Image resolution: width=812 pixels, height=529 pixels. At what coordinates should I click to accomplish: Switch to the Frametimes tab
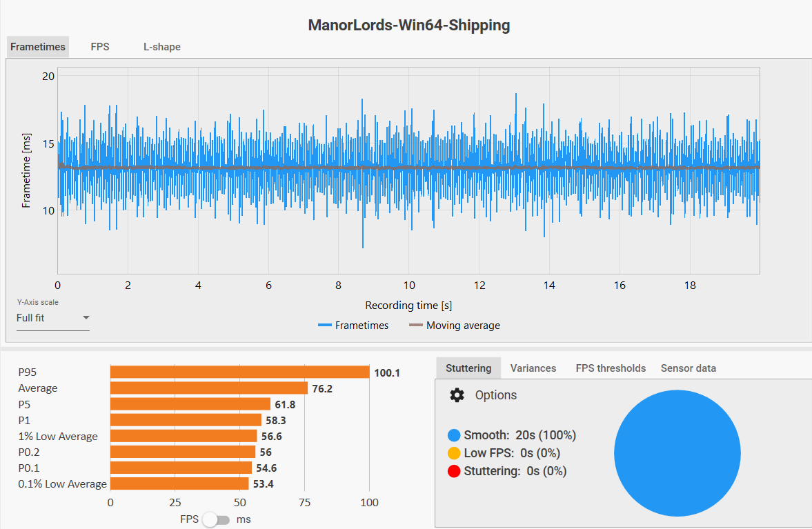point(38,47)
